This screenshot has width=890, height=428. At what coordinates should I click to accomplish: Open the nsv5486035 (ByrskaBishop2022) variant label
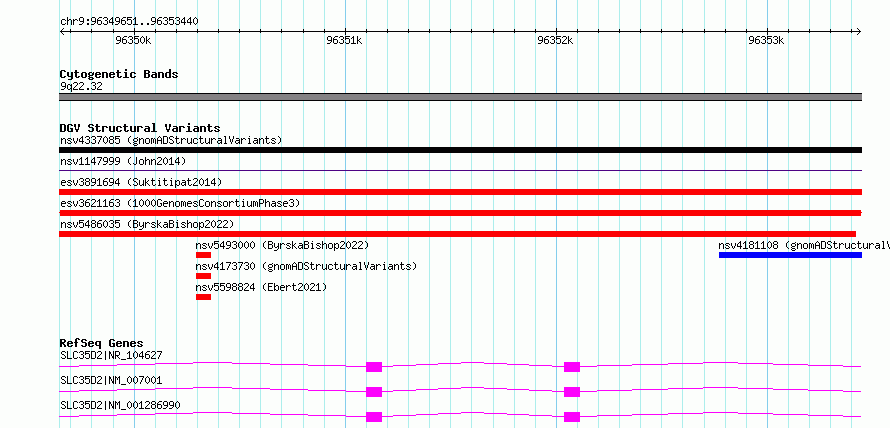pos(147,224)
